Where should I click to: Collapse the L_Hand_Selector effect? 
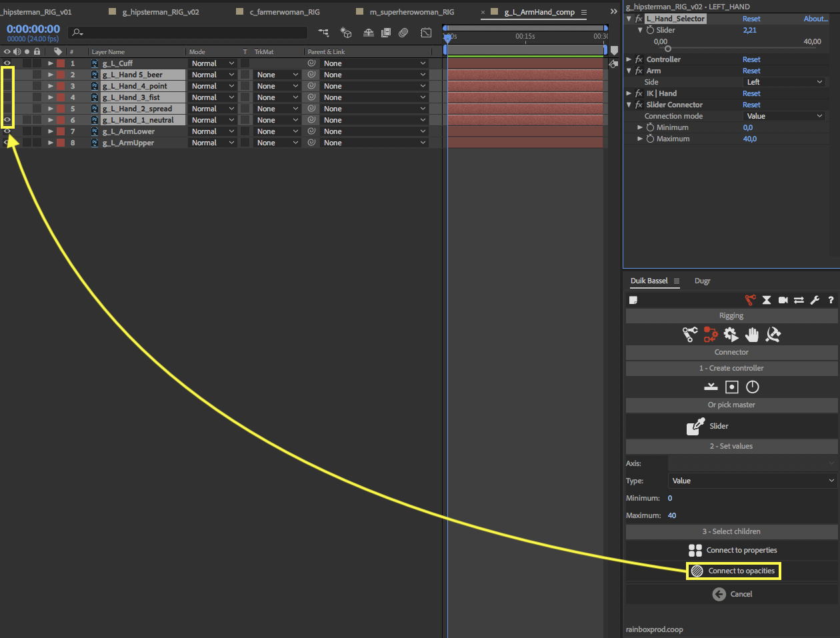click(x=629, y=19)
